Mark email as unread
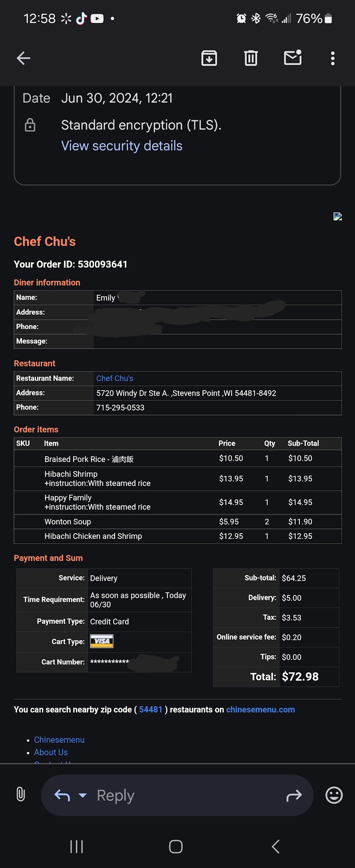Screen dimensions: 355x868 293,58
